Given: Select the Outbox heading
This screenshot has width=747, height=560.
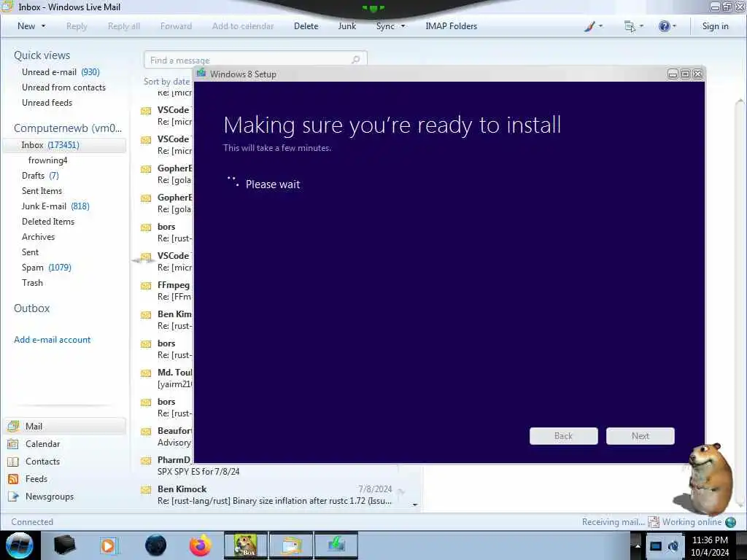Looking at the screenshot, I should (32, 308).
